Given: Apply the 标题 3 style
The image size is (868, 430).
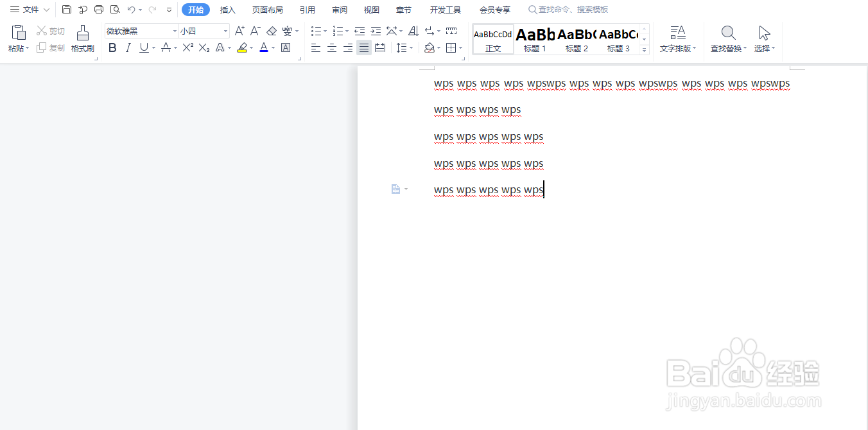Looking at the screenshot, I should (618, 39).
